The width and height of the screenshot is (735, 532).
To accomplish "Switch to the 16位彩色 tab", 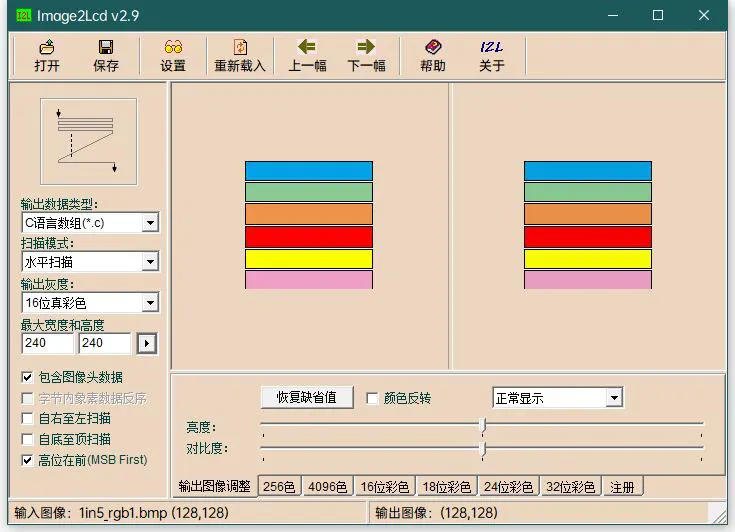I will click(385, 487).
